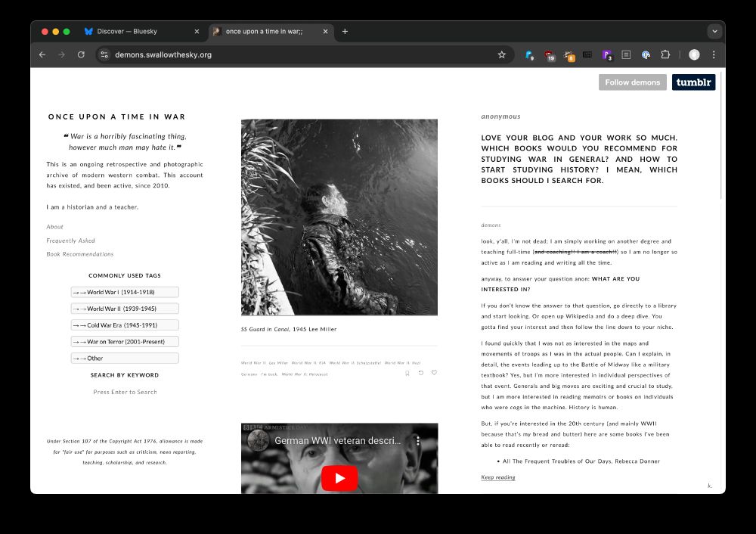Open the About link

click(x=54, y=227)
